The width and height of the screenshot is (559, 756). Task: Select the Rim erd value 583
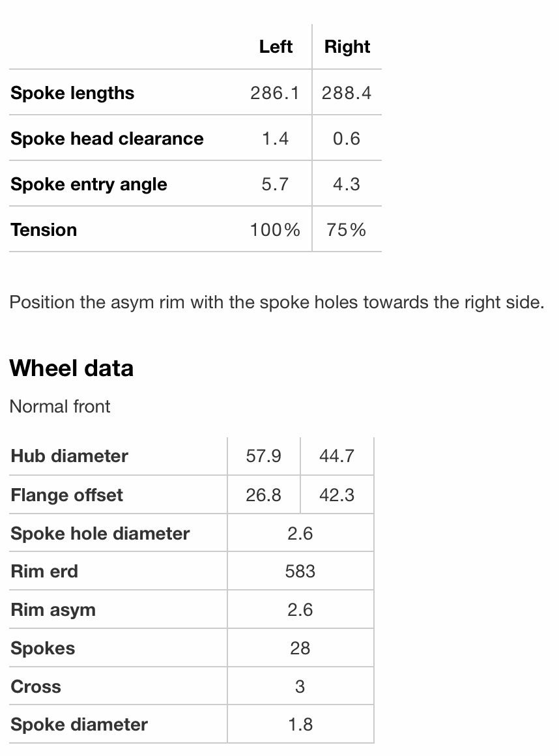[x=300, y=572]
